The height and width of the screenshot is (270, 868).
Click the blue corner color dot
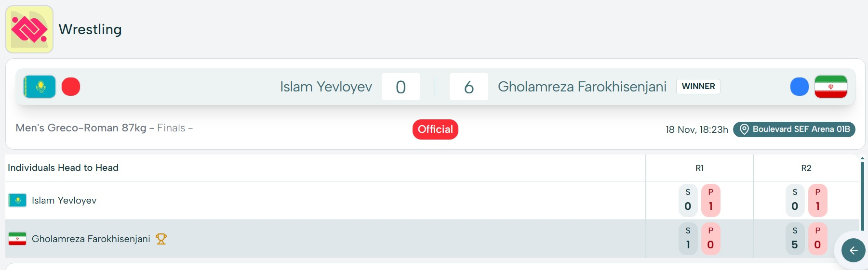tap(799, 87)
